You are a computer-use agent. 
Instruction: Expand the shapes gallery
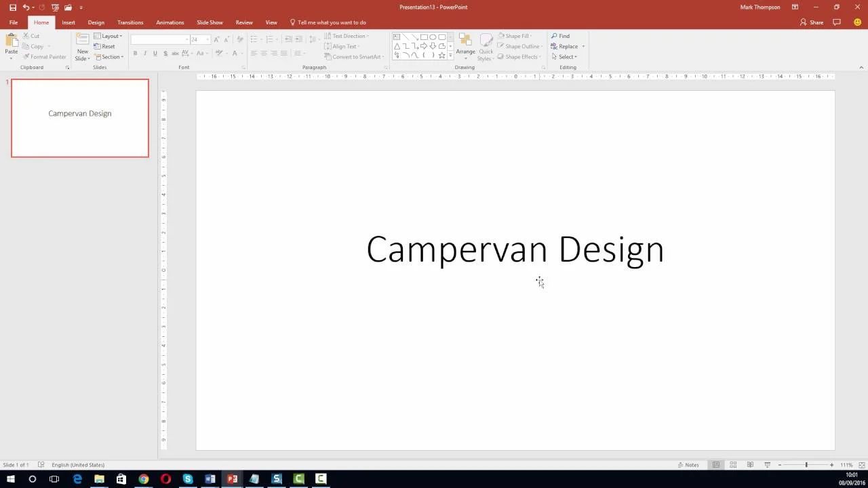coord(450,56)
